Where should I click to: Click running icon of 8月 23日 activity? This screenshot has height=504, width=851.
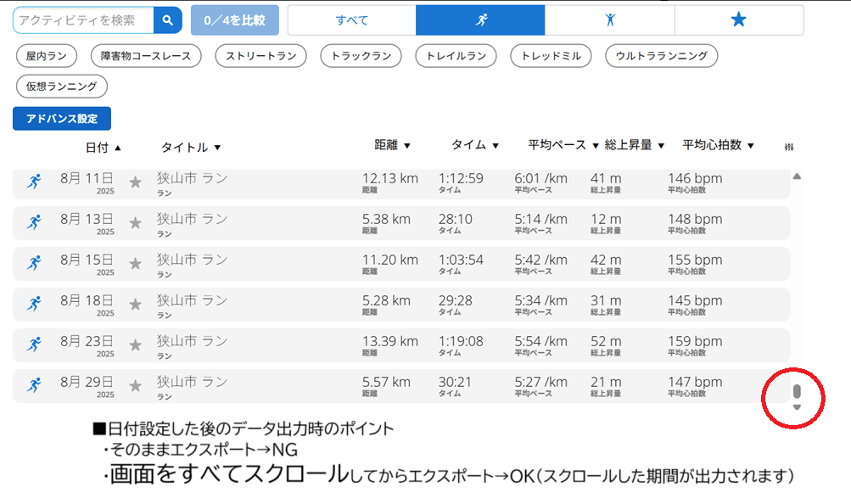click(x=34, y=344)
